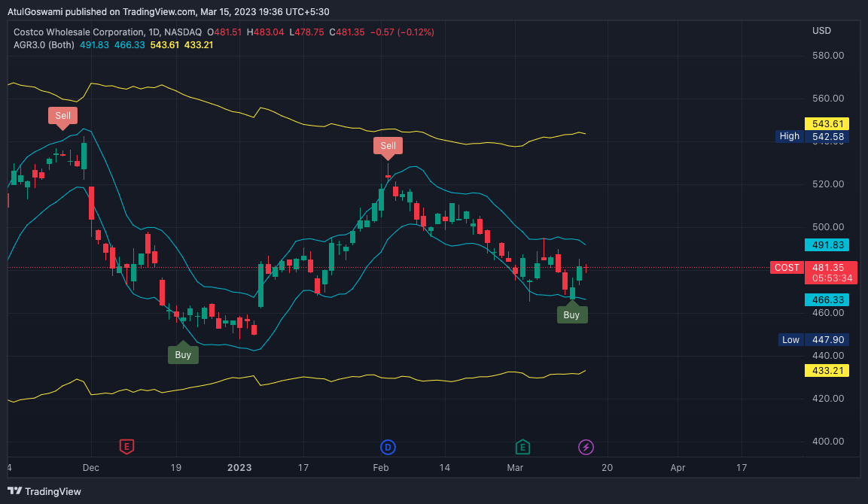Screen dimensions: 868x504
Task: Click the 481.35 current price value tag
Action: pyautogui.click(x=829, y=267)
